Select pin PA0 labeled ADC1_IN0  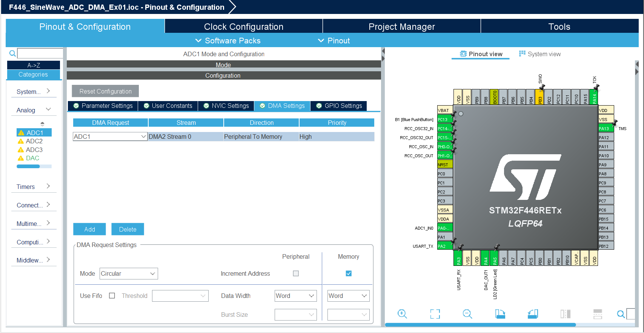(x=445, y=228)
